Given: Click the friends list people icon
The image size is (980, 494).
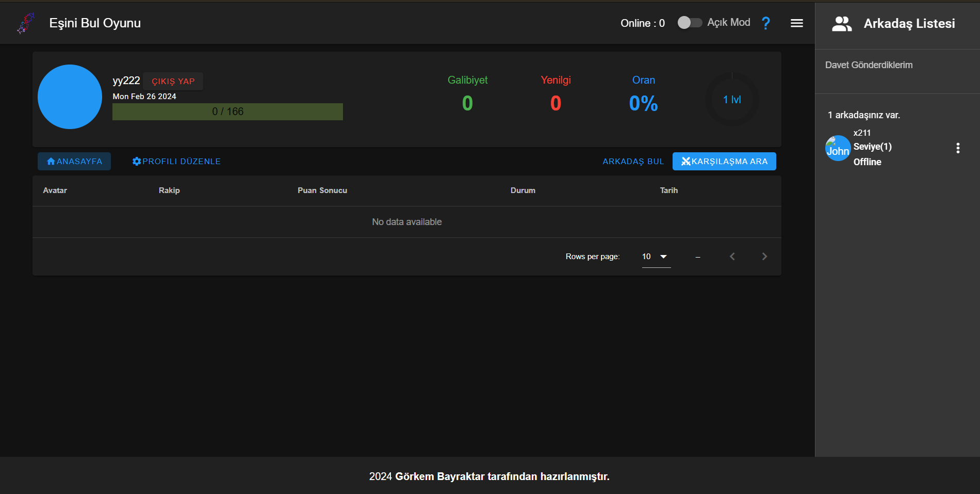Looking at the screenshot, I should click(x=842, y=24).
